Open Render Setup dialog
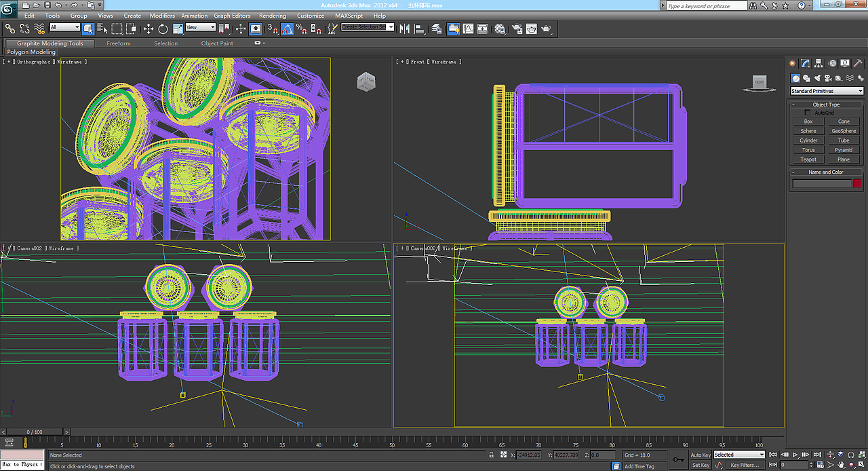 click(x=517, y=29)
